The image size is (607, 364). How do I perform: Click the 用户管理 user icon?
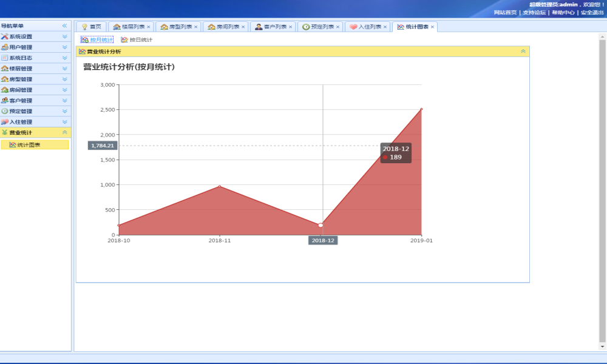click(x=5, y=47)
